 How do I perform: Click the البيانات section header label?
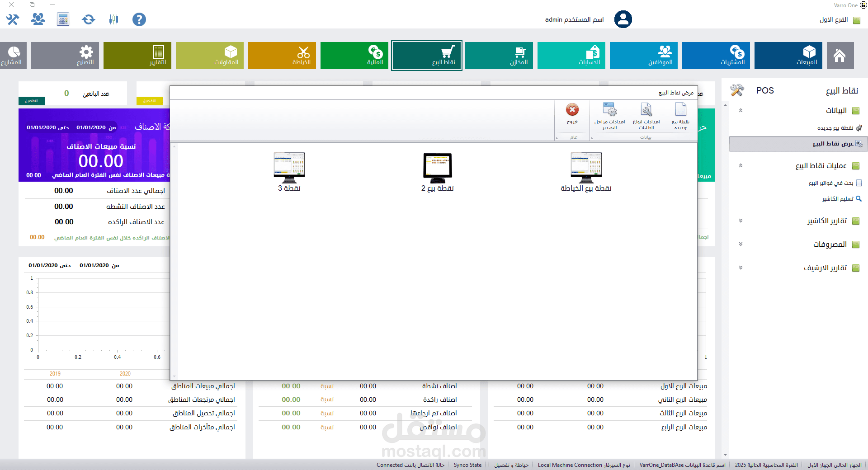click(x=836, y=110)
